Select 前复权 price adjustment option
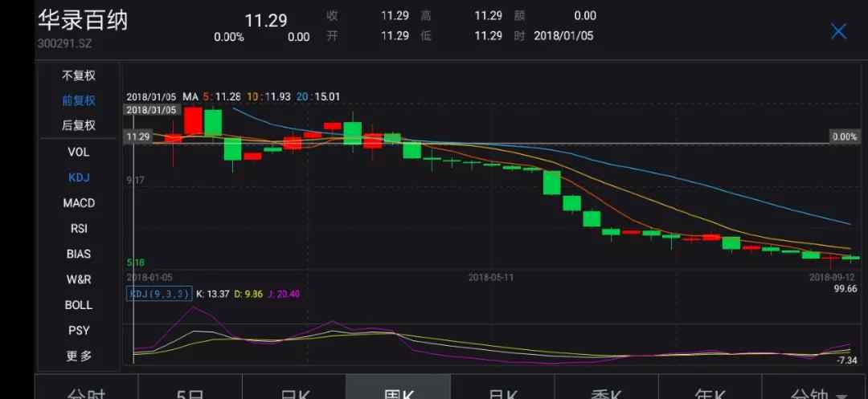The image size is (868, 399). (x=79, y=100)
